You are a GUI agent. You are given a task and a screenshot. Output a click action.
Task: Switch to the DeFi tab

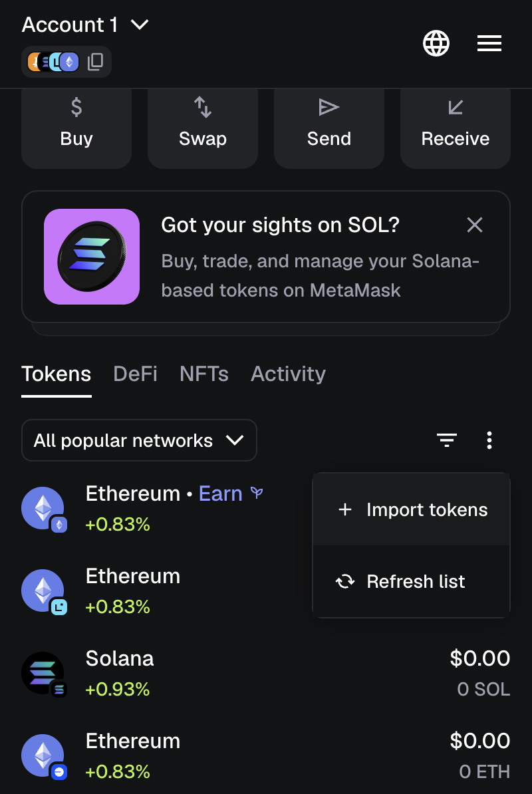135,374
